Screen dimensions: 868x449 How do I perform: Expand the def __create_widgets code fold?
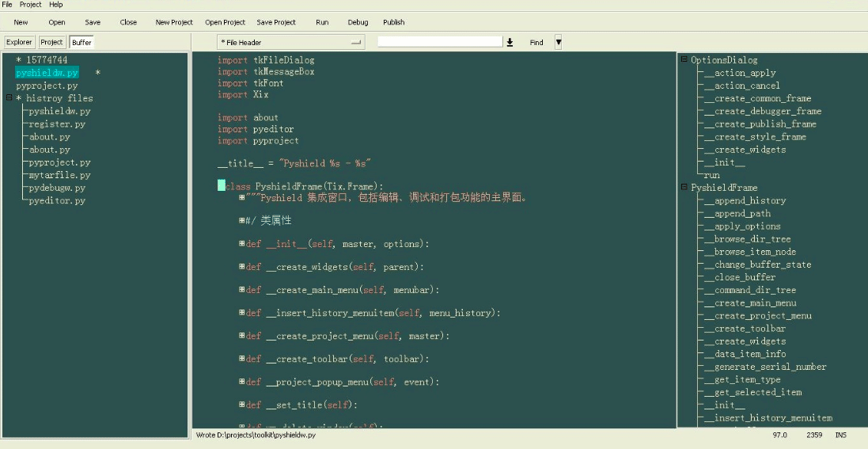click(x=242, y=267)
